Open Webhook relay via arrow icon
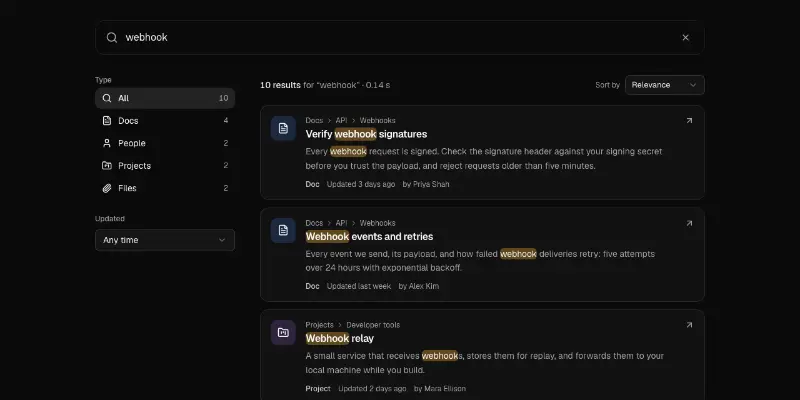Image resolution: width=800 pixels, height=400 pixels. pos(689,325)
